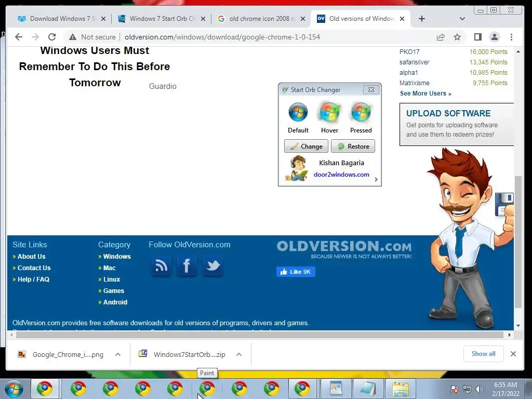Image resolution: width=532 pixels, height=399 pixels.
Task: Click the horizontal scrollbar right arrow
Action: [x=510, y=335]
